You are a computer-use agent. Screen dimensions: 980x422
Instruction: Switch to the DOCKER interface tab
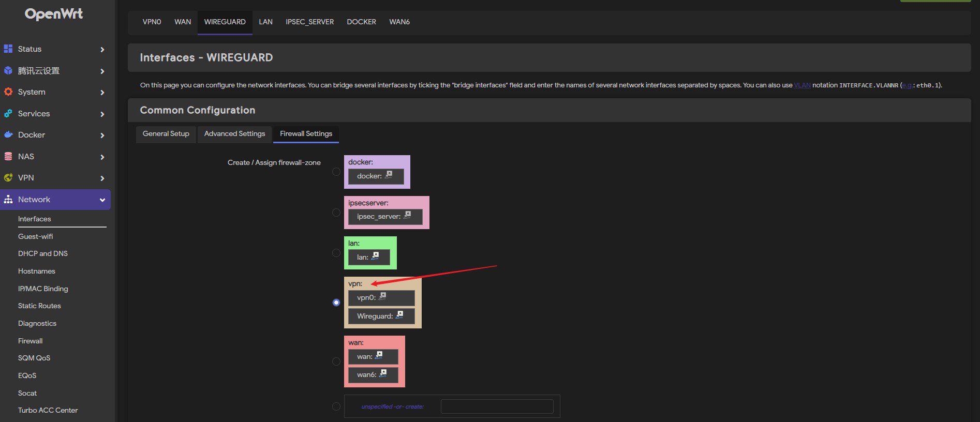(361, 22)
